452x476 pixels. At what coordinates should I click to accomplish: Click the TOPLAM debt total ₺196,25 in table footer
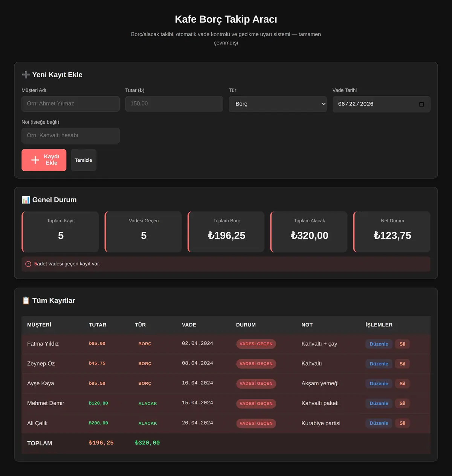point(101,443)
